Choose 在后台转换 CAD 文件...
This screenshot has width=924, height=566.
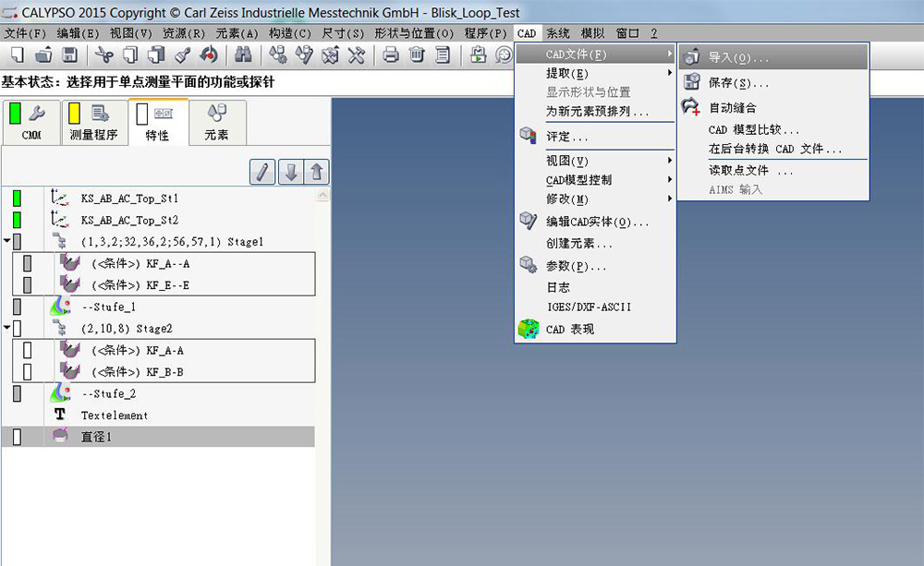click(x=773, y=149)
